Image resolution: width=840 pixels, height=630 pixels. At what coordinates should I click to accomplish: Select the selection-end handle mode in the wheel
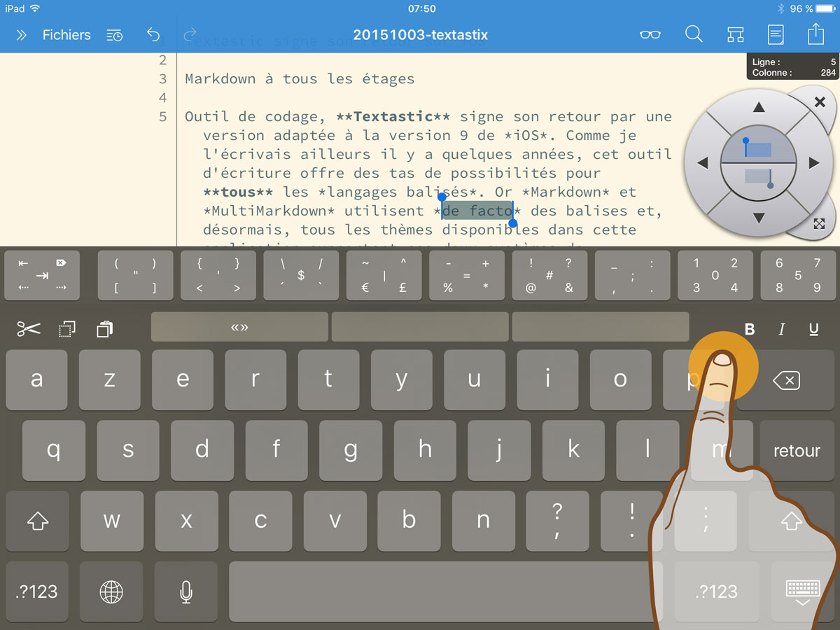(x=759, y=181)
